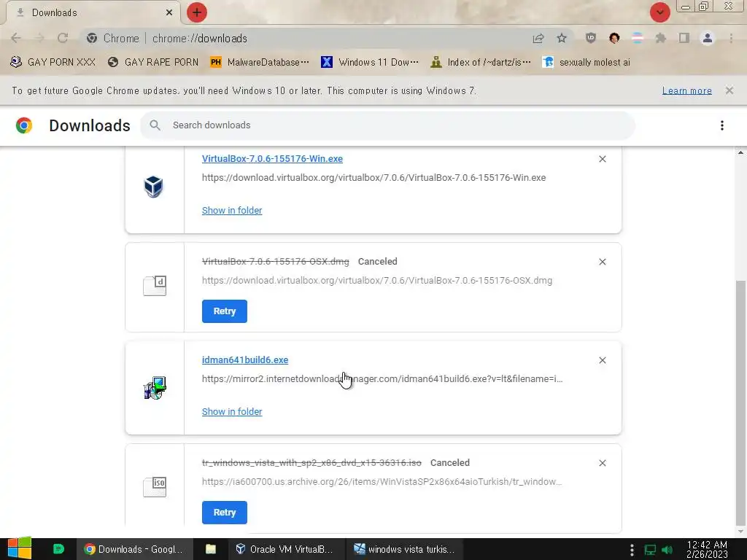Click the VirtualBox Win.exe download URL text

click(373, 178)
